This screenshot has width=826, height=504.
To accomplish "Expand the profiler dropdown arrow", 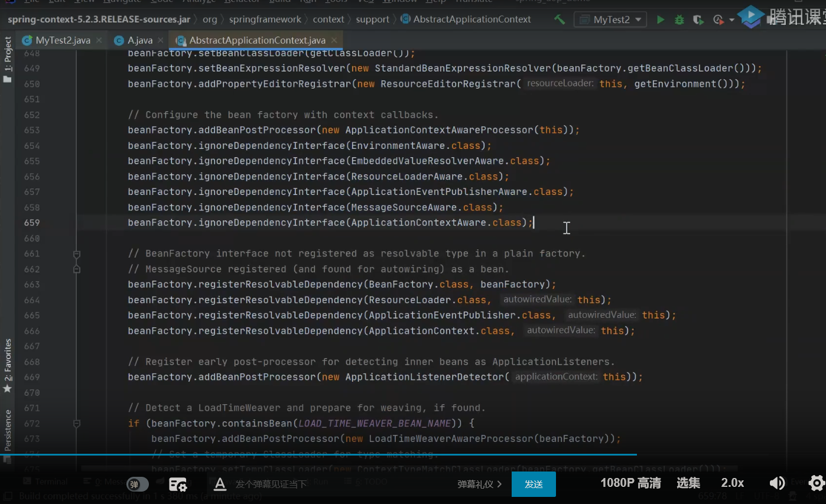I will coord(731,19).
